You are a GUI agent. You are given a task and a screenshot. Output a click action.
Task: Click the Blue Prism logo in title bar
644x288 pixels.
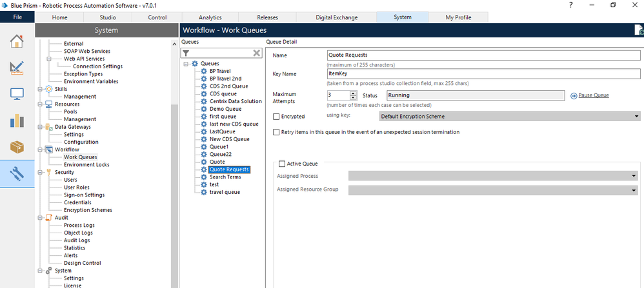[x=5, y=5]
